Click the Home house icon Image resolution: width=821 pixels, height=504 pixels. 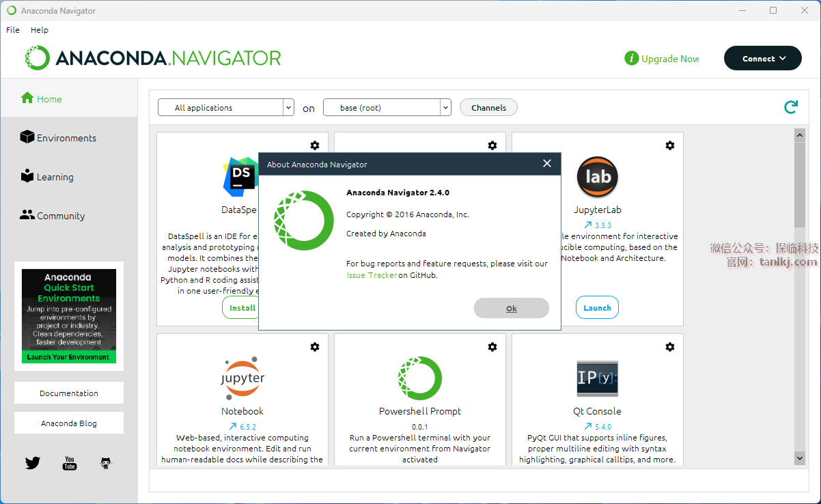tap(27, 98)
